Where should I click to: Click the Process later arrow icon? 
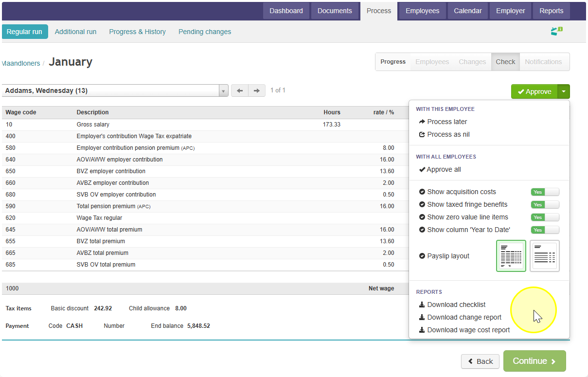point(422,122)
